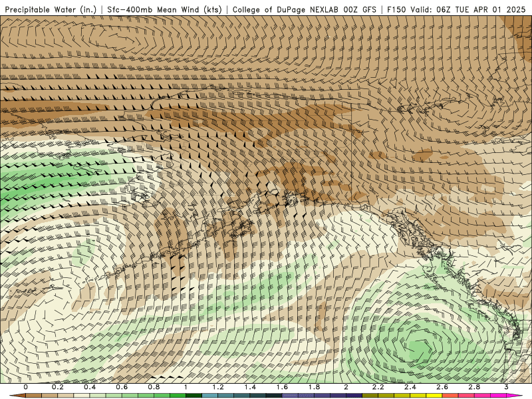The image size is (532, 399).
Task: Click 'College of DuPage NEXLAB 00Z GFS' text
Action: (x=305, y=9)
